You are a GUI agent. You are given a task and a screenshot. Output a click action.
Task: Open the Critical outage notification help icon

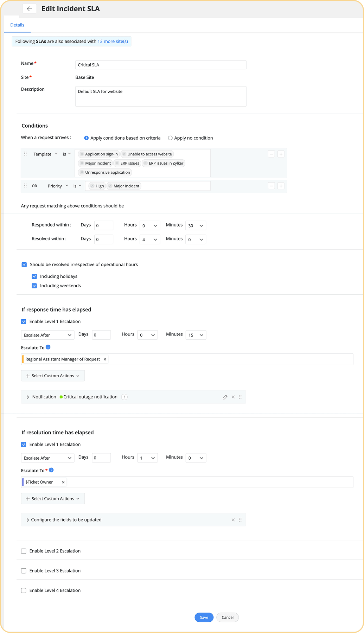pyautogui.click(x=124, y=397)
